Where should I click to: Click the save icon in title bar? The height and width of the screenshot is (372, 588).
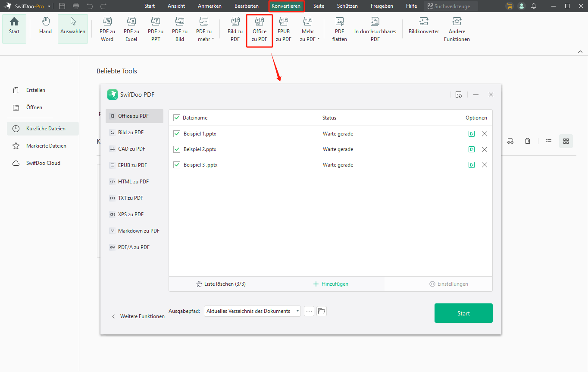(62, 6)
